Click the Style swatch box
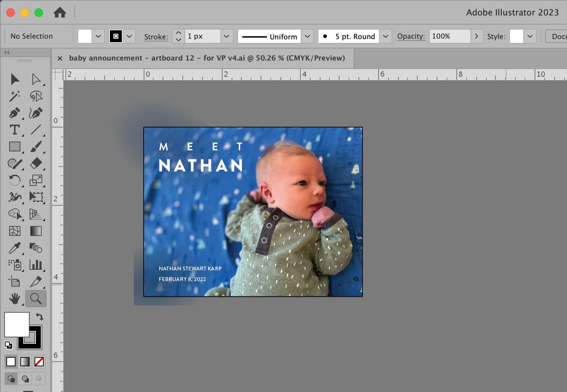The height and width of the screenshot is (392, 567). coord(517,36)
